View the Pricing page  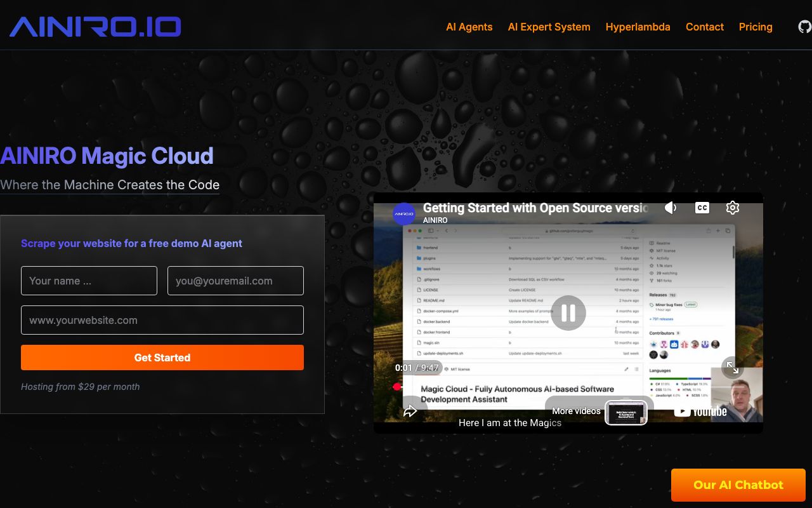(756, 27)
